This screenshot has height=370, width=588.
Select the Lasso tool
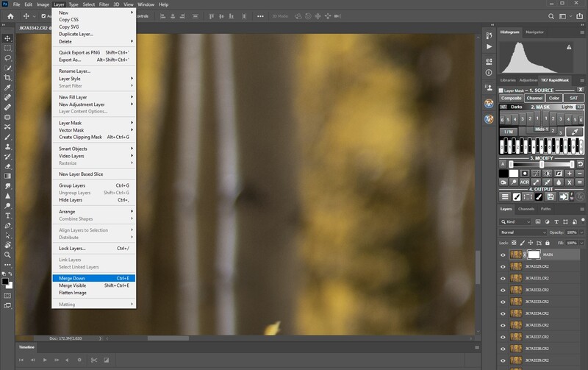[7, 58]
